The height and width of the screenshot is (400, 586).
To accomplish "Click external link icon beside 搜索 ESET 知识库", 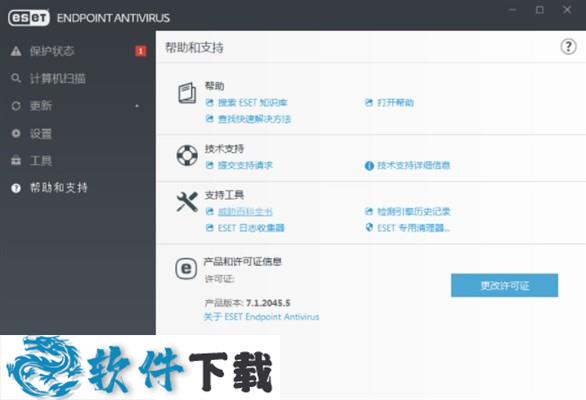I will tap(210, 102).
